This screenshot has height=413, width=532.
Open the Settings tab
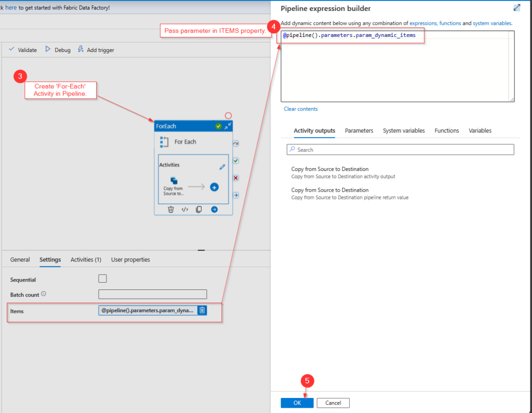coord(50,260)
